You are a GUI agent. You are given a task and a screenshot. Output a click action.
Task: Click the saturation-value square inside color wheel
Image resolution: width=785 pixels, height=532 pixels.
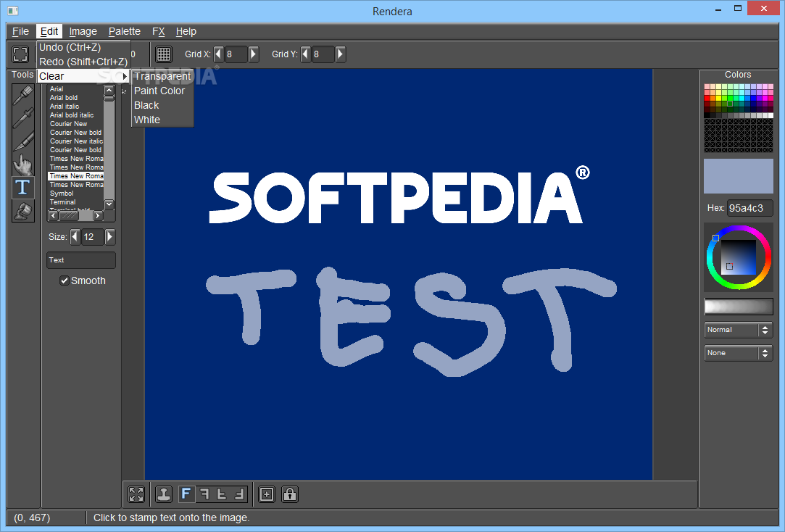point(739,257)
